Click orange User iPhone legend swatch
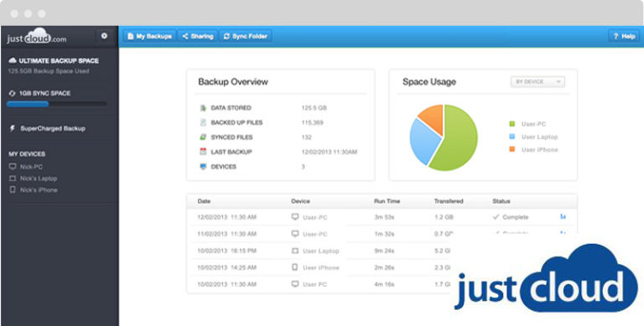Screen dimensions: 644x326 click(512, 149)
